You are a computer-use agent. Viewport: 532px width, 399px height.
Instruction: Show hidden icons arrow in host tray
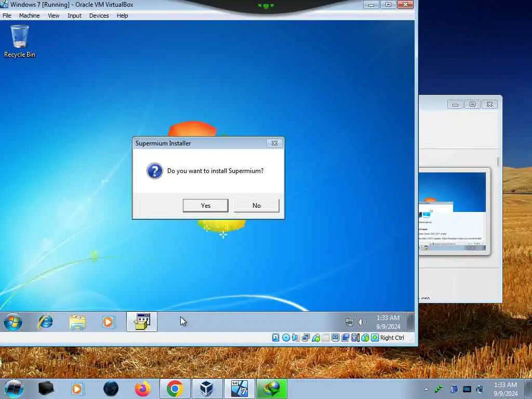coord(426,389)
